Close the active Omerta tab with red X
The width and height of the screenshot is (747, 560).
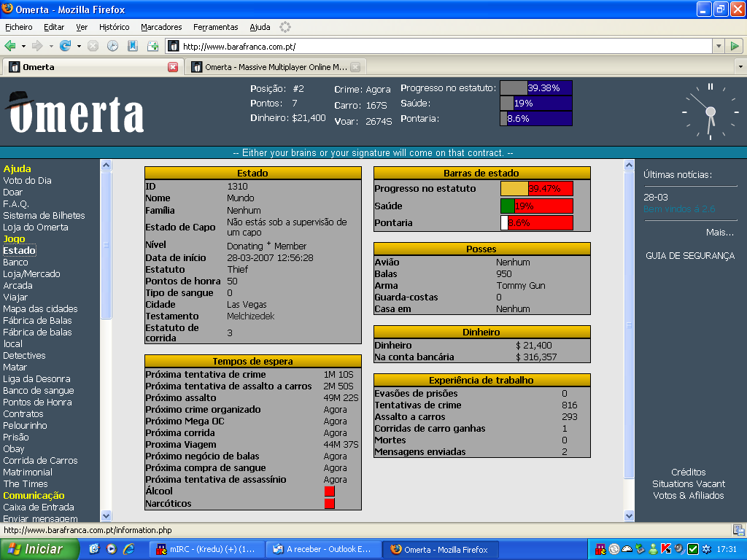(x=173, y=67)
